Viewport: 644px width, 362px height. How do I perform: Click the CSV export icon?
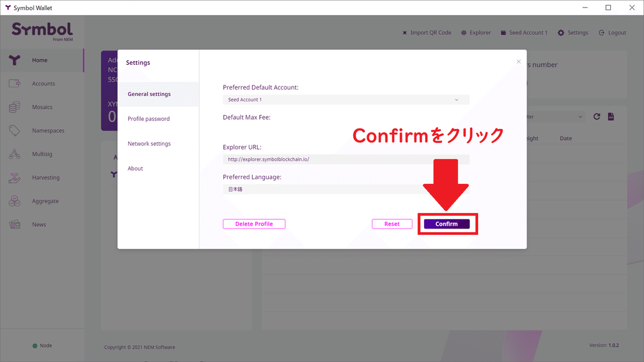coord(611,116)
